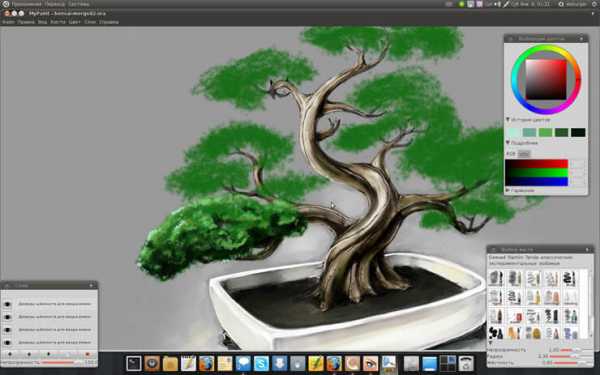Launch the terminal from the dock
The image size is (600, 375).
[x=134, y=363]
